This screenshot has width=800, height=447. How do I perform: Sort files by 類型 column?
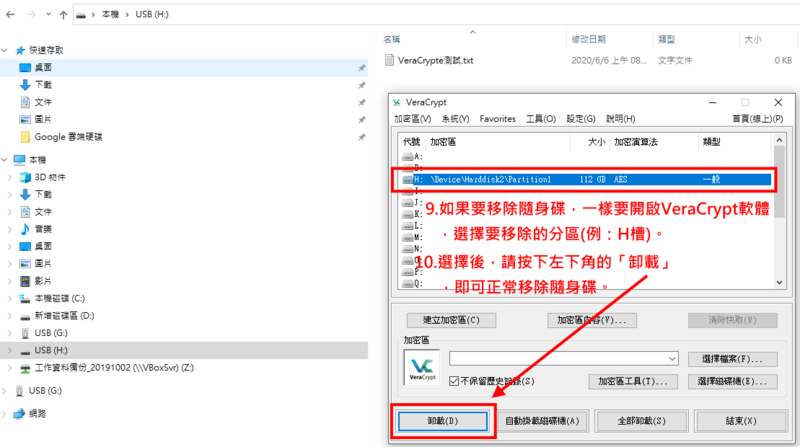tap(666, 39)
